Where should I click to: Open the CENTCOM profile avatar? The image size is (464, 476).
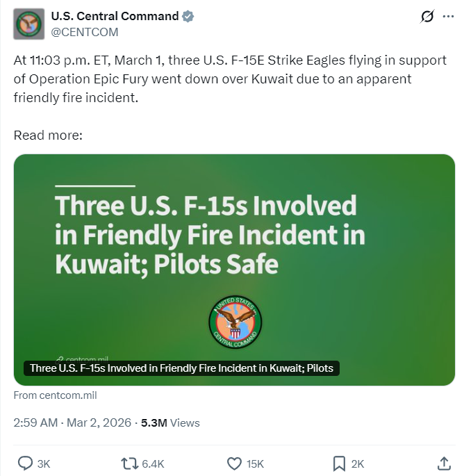[29, 24]
